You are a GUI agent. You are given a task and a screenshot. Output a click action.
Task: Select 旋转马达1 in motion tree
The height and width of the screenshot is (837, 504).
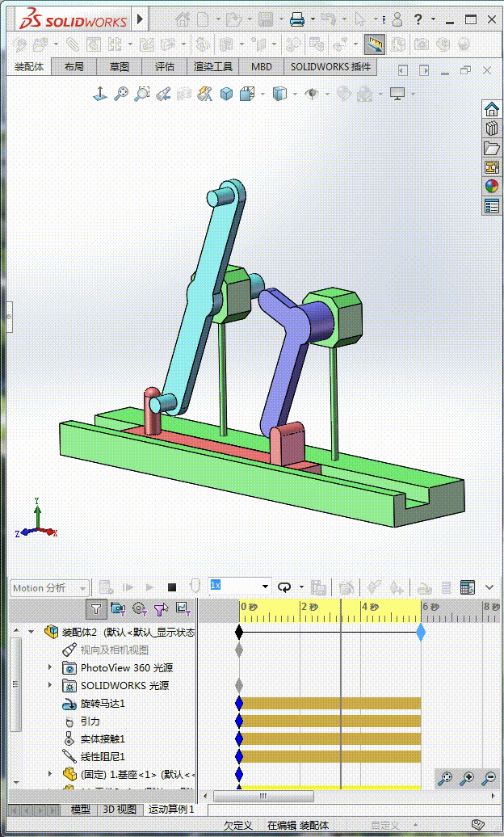(x=103, y=704)
